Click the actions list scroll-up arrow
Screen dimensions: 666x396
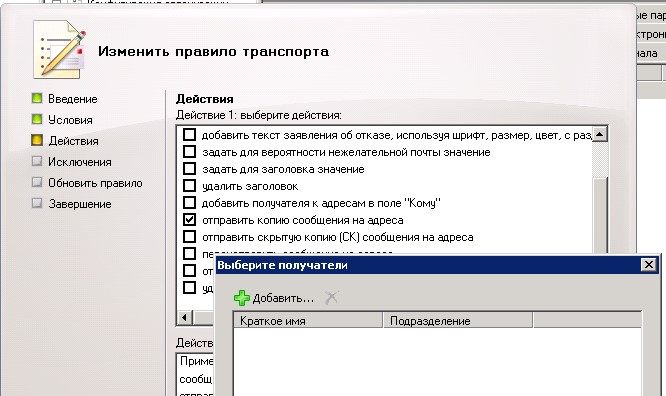tap(600, 135)
